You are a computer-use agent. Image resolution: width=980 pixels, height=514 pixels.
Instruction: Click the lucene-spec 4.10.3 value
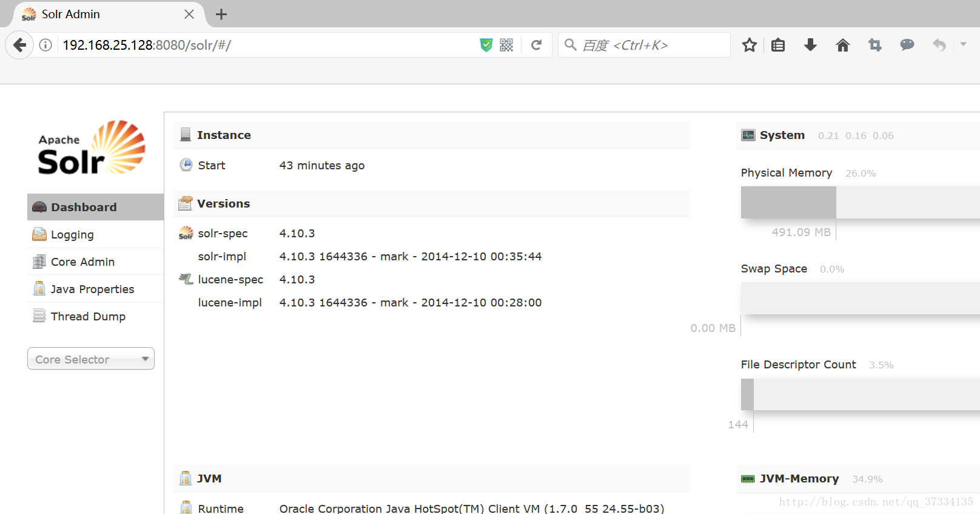click(x=297, y=279)
